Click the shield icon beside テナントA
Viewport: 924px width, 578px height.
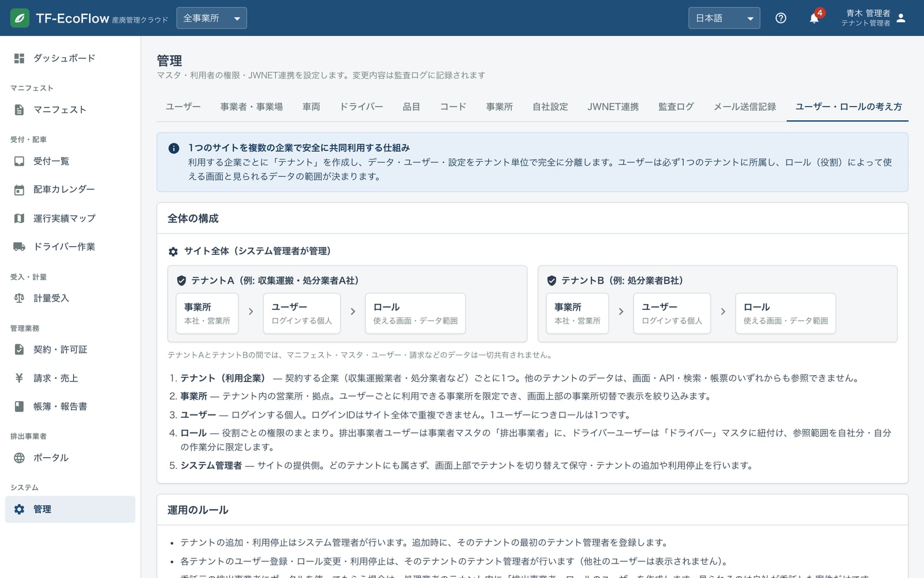(181, 280)
